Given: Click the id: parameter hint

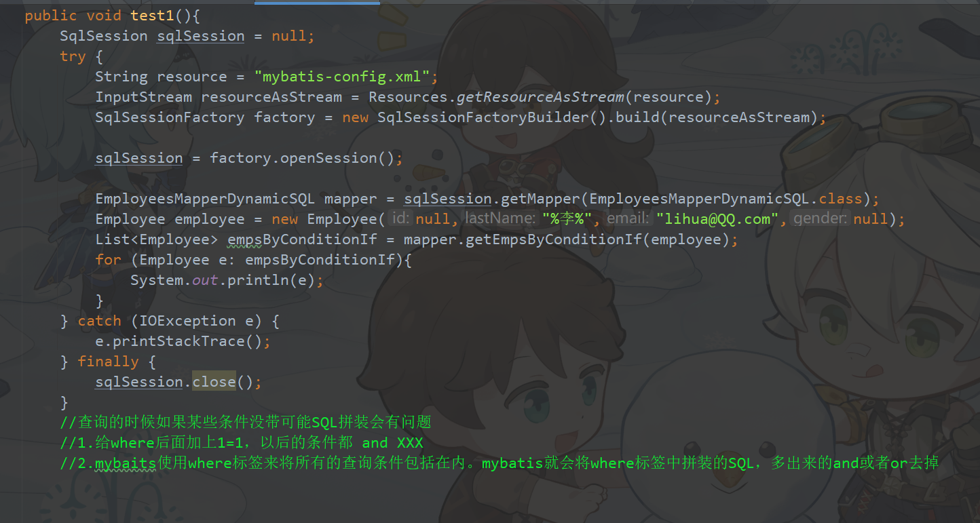Looking at the screenshot, I should [402, 219].
